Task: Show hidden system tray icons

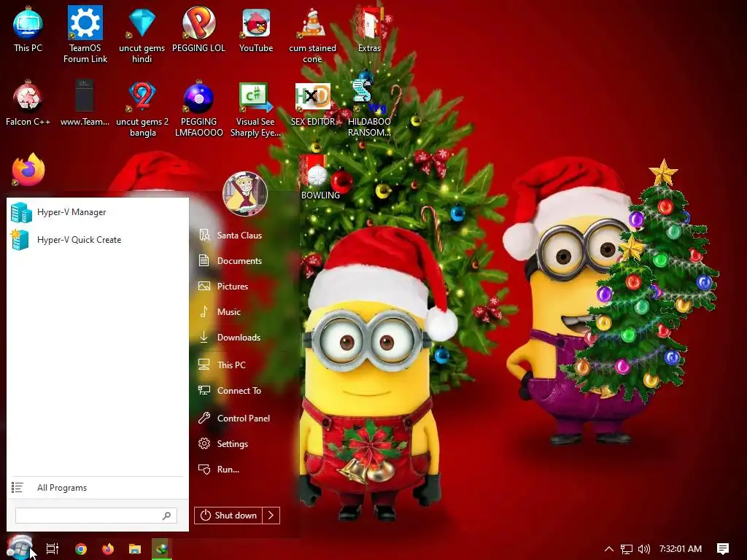Action: [608, 548]
